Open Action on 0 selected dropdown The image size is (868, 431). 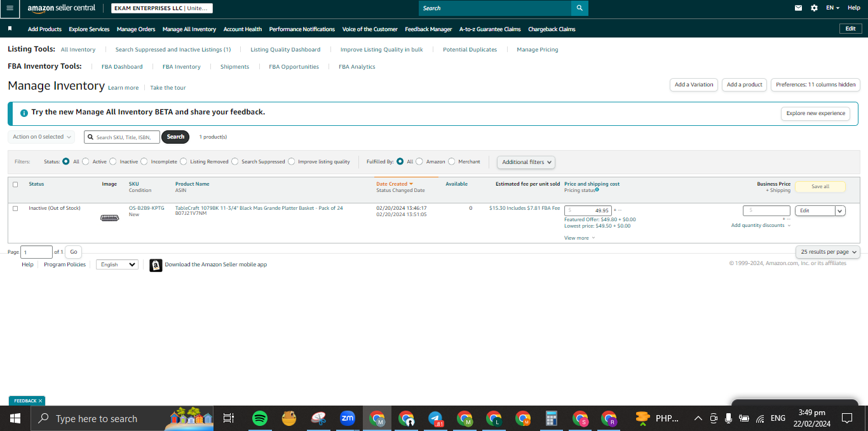click(x=41, y=137)
